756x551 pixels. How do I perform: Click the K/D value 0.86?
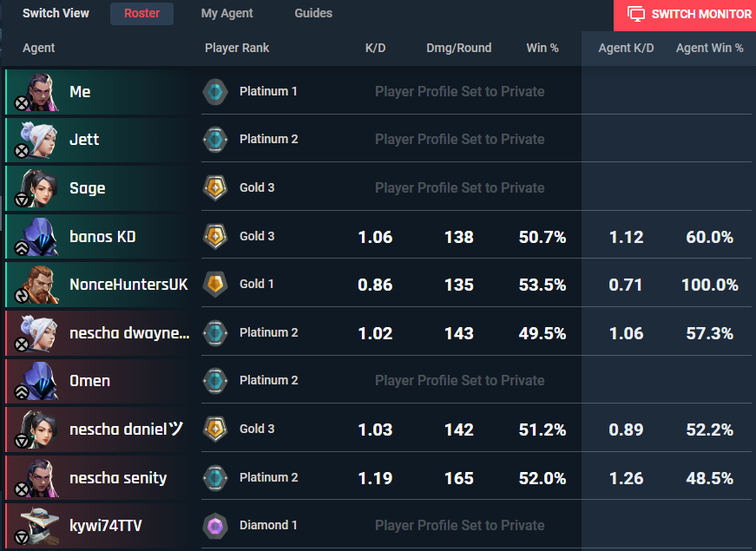coord(375,285)
